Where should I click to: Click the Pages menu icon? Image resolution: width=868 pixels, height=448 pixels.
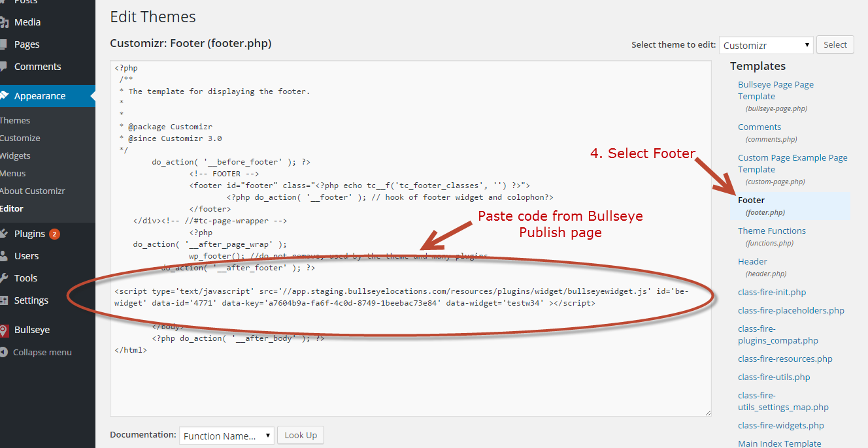(4, 44)
